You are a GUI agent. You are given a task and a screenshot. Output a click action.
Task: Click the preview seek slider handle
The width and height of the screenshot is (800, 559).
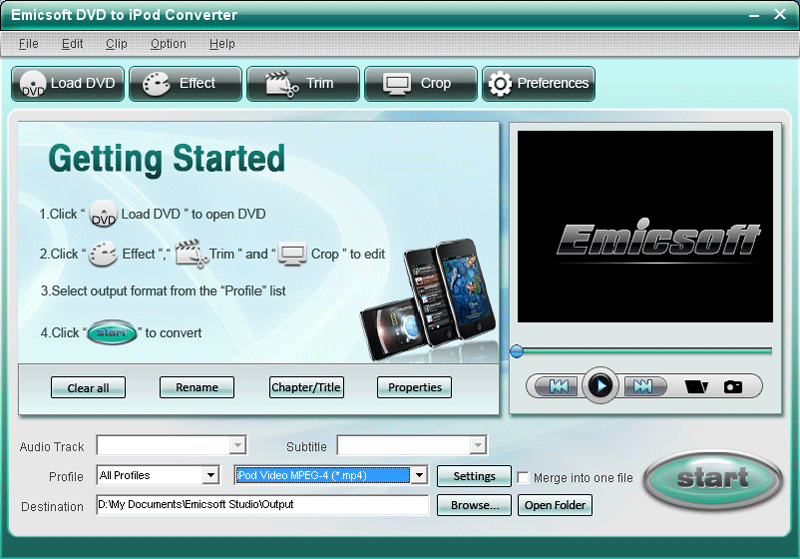516,351
